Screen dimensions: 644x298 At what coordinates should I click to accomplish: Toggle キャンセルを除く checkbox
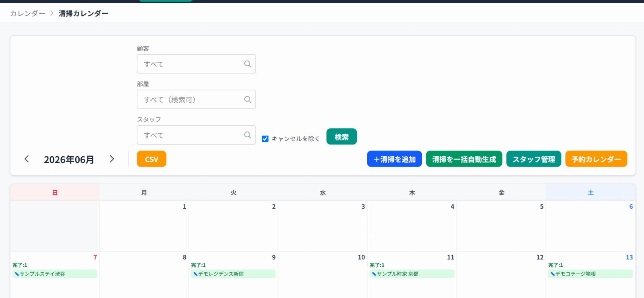265,139
